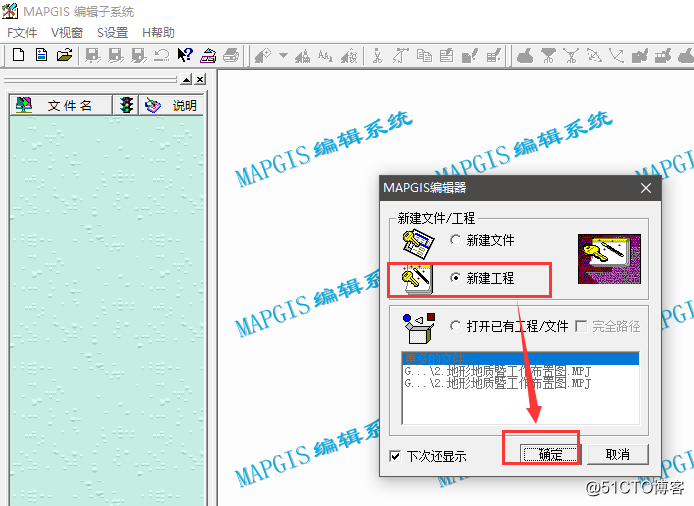
Task: Close the left file panel with X
Action: coord(200,79)
